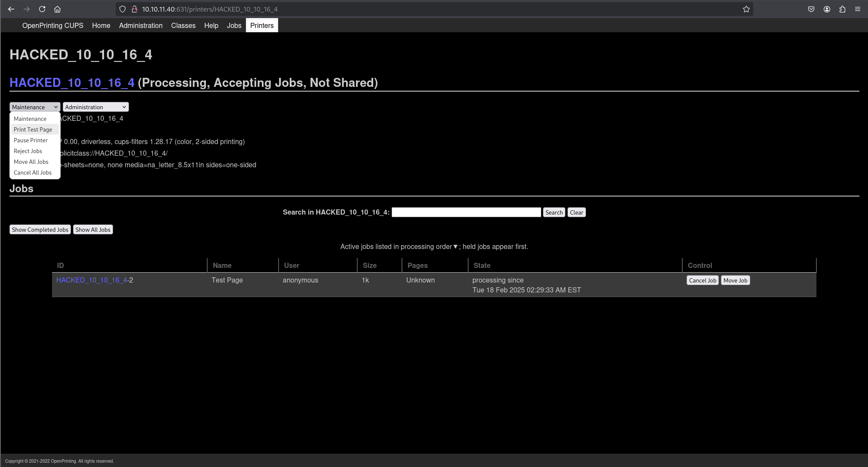Open the Firefox account icon
Image resolution: width=868 pixels, height=467 pixels.
coord(827,9)
